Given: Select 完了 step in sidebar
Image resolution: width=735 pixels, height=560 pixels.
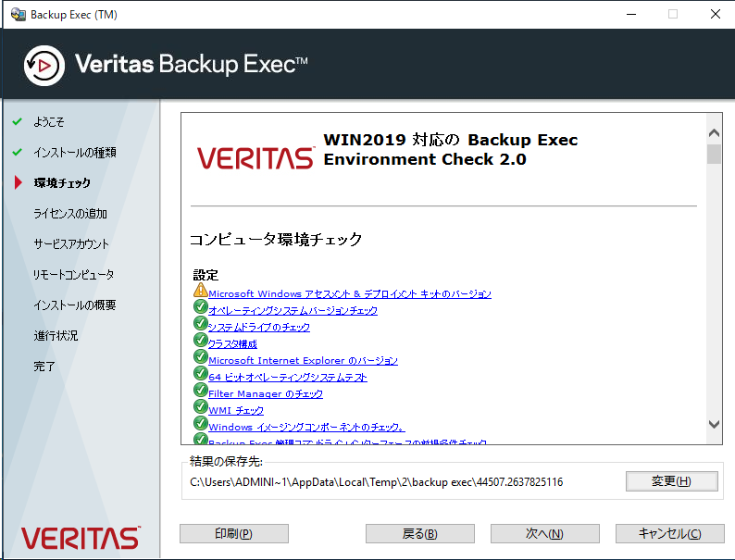Looking at the screenshot, I should (x=44, y=367).
